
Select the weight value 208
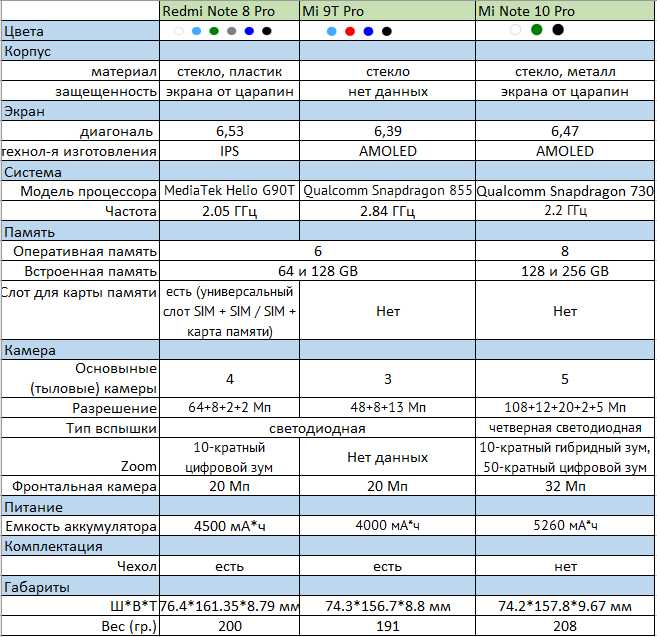click(x=565, y=626)
